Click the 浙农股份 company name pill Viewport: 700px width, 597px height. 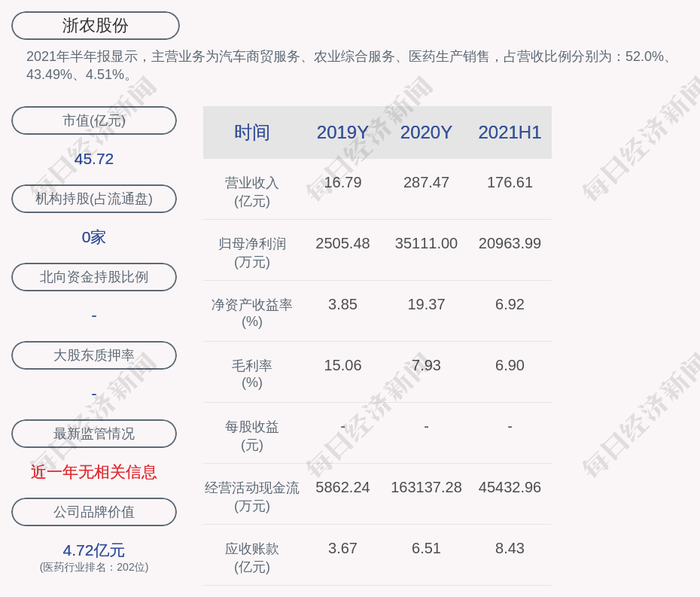pyautogui.click(x=96, y=26)
